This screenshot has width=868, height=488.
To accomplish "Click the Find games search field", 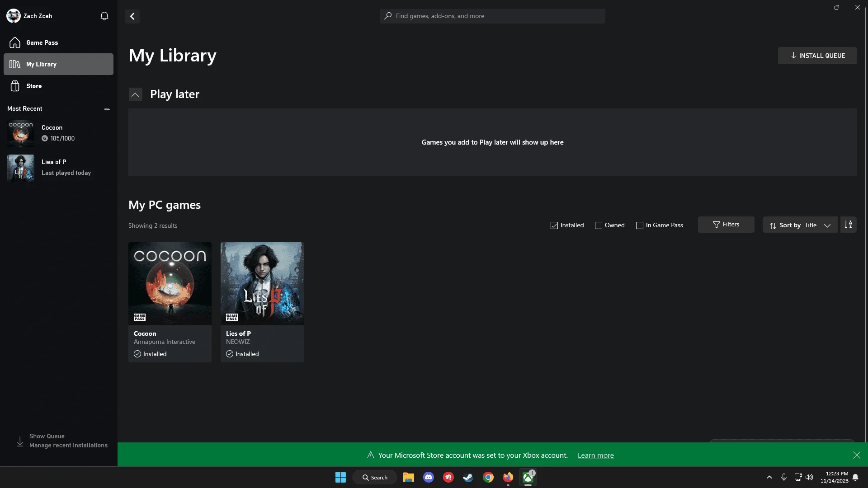I will [x=492, y=16].
